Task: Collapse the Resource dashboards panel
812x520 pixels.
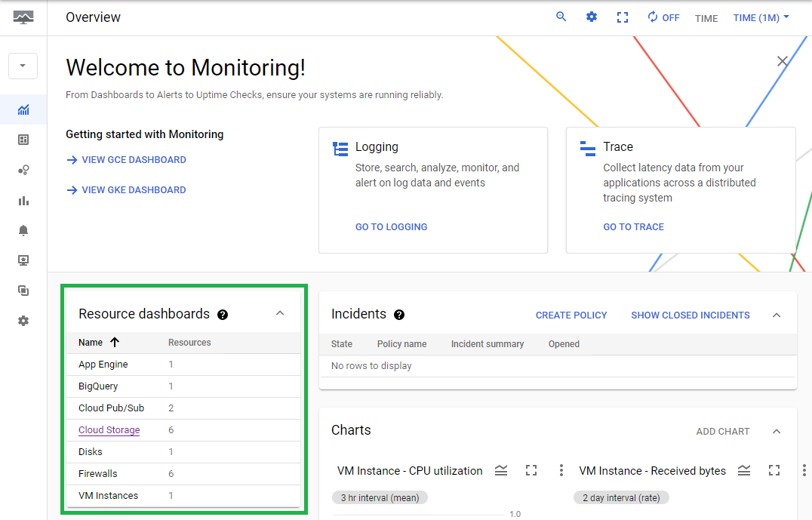Action: [x=280, y=313]
